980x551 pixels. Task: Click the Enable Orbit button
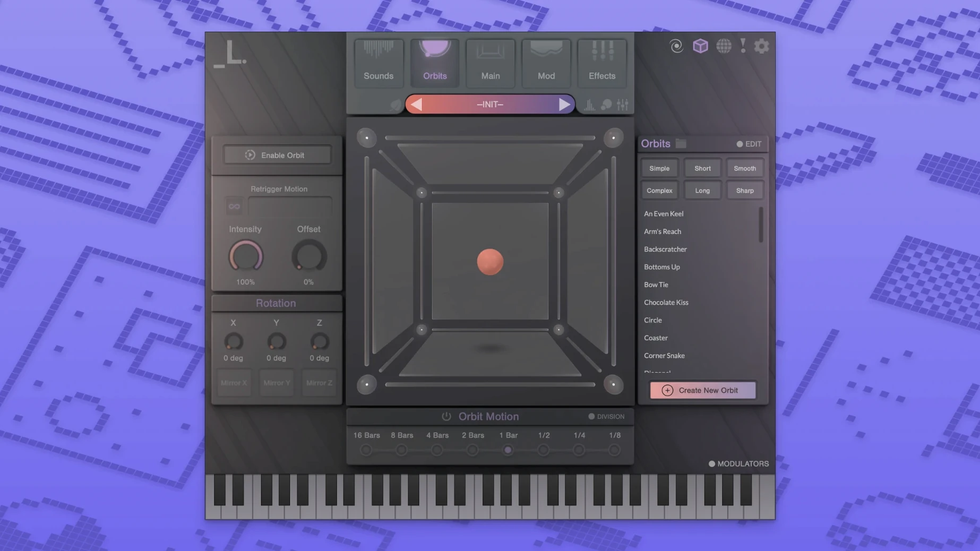pos(277,155)
